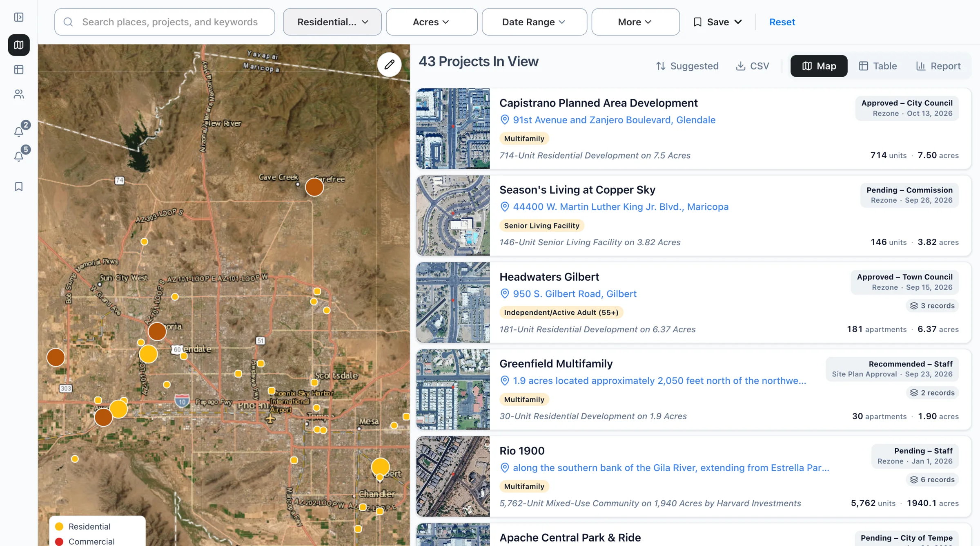980x546 pixels.
Task: Change the Suggested sort order
Action: (687, 66)
